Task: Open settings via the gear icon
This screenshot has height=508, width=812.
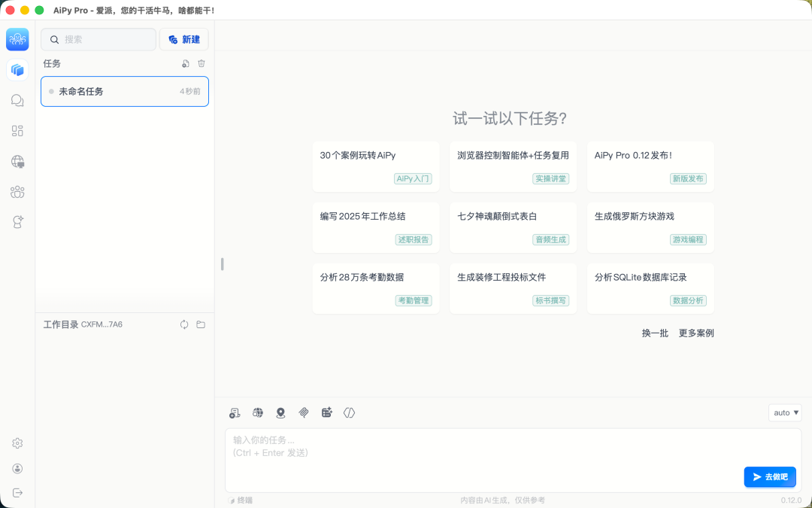Action: click(x=17, y=443)
